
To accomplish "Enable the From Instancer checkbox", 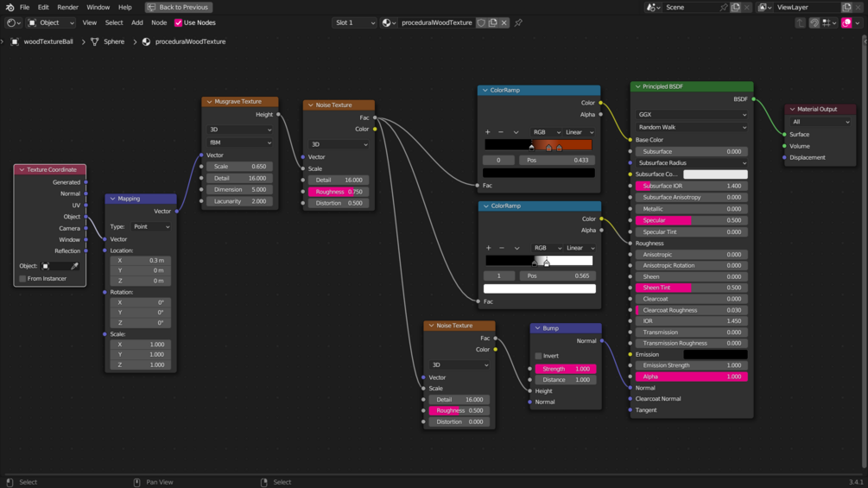I will pos(22,279).
